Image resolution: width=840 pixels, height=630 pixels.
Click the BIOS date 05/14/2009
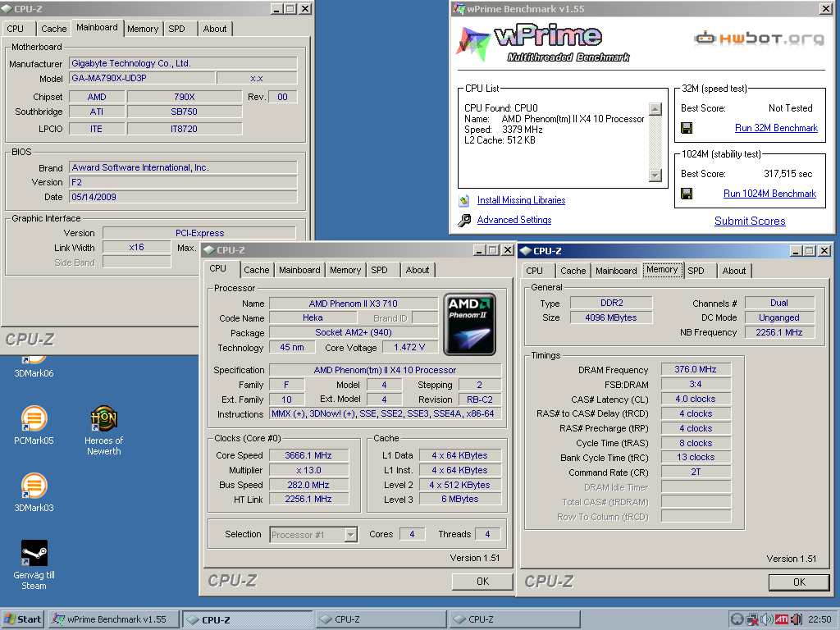[183, 197]
